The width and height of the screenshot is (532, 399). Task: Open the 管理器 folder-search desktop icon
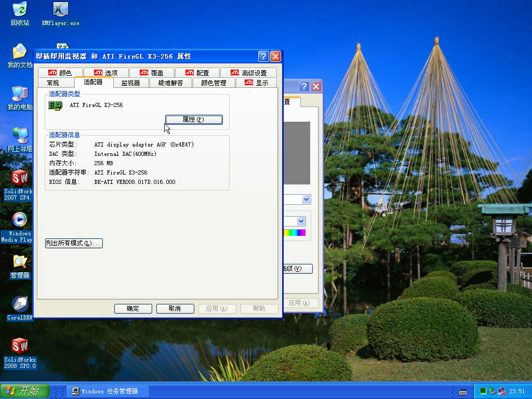(x=20, y=267)
